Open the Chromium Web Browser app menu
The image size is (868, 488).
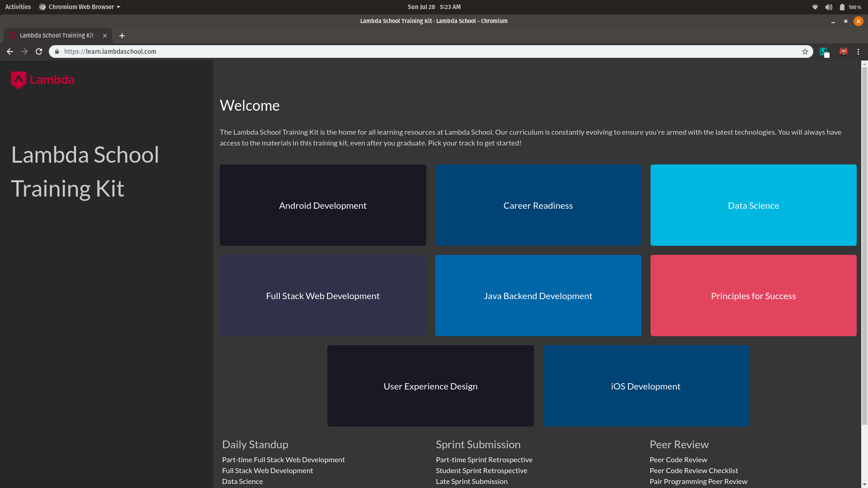(80, 7)
